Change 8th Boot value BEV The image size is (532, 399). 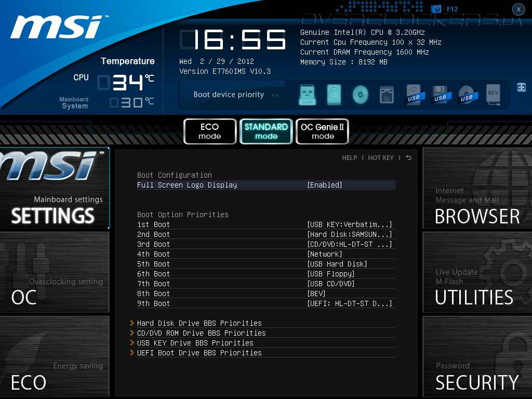[x=316, y=294]
